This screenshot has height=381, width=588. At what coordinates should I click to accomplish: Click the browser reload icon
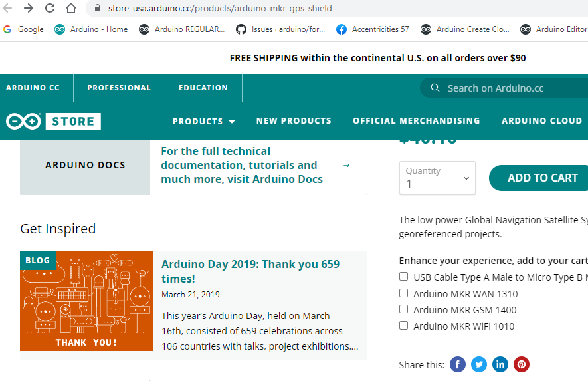click(50, 9)
